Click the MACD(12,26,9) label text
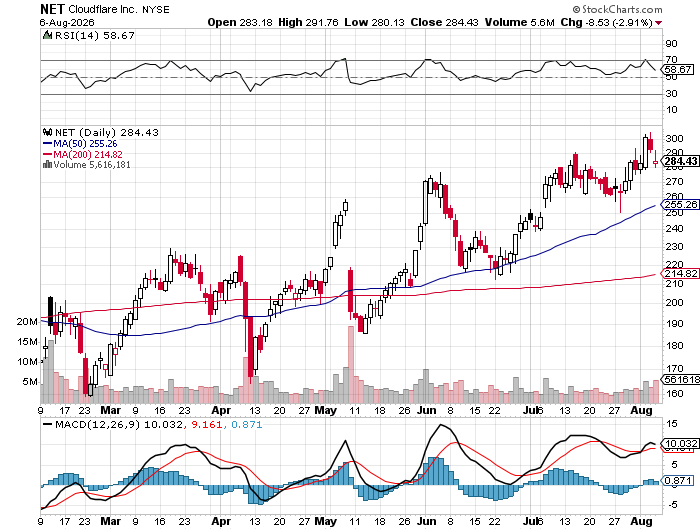 tap(97, 424)
